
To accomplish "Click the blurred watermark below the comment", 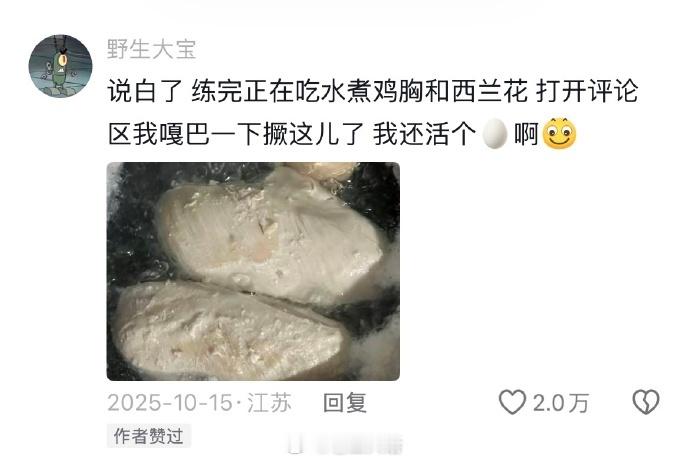I will pyautogui.click(x=345, y=444).
